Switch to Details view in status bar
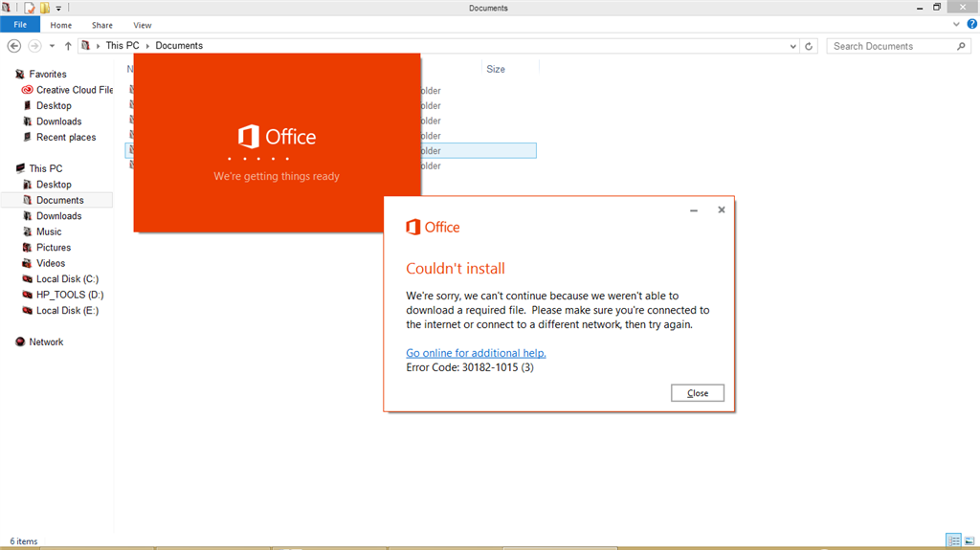The image size is (980, 550). click(x=953, y=540)
